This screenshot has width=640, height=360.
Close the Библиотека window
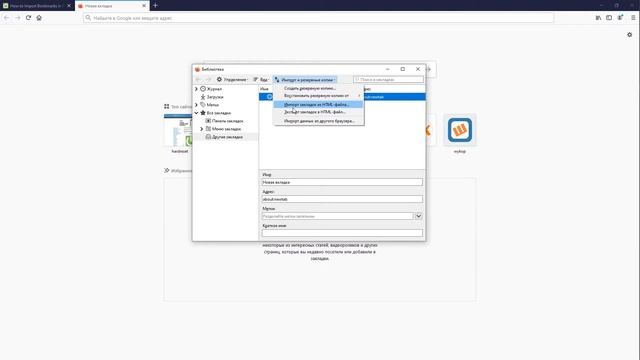click(418, 69)
